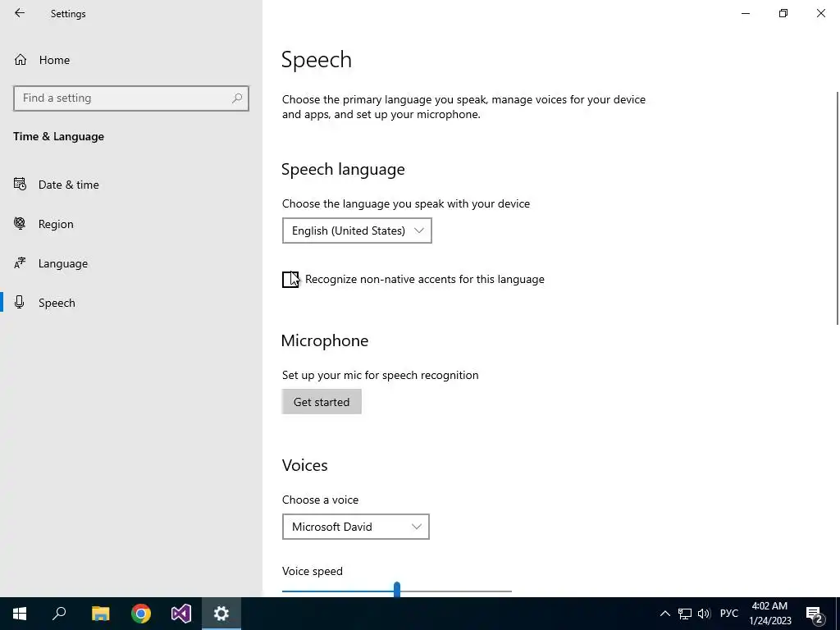Screen dimensions: 840x630
Task: Show hidden tray icons chevron
Action: pyautogui.click(x=664, y=614)
